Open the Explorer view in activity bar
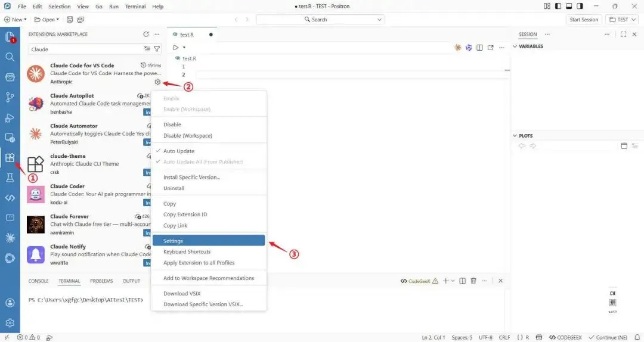The image size is (644, 342). (x=10, y=37)
